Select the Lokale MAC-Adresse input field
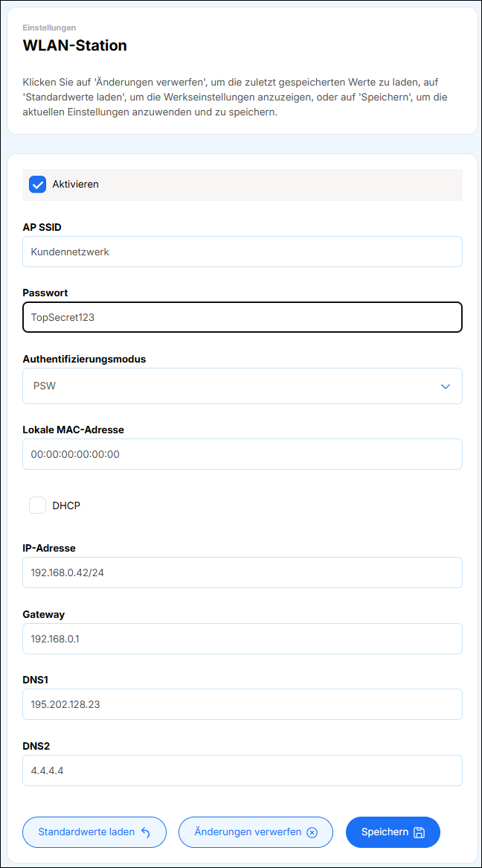Screen dimensions: 482x868 (x=242, y=455)
